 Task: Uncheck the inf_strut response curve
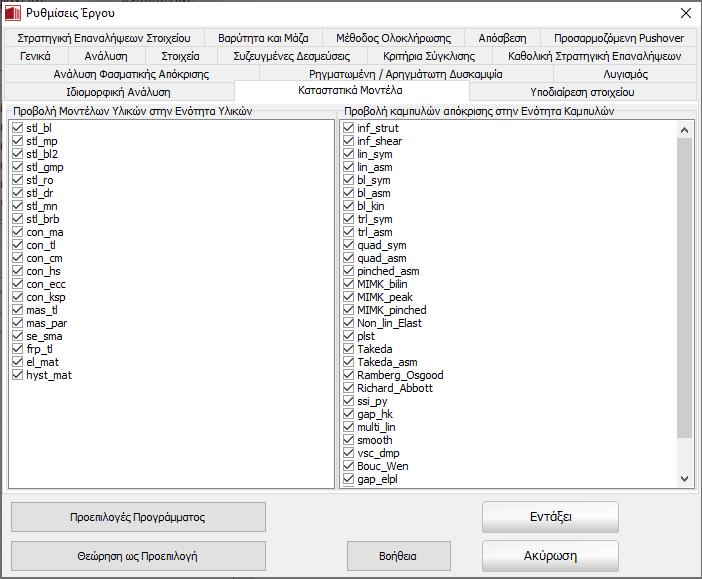click(x=348, y=129)
